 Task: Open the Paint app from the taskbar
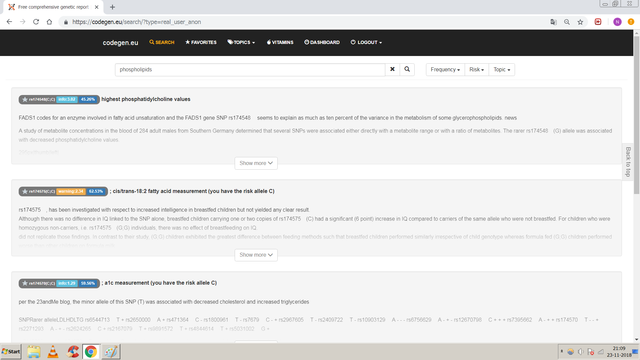111,351
